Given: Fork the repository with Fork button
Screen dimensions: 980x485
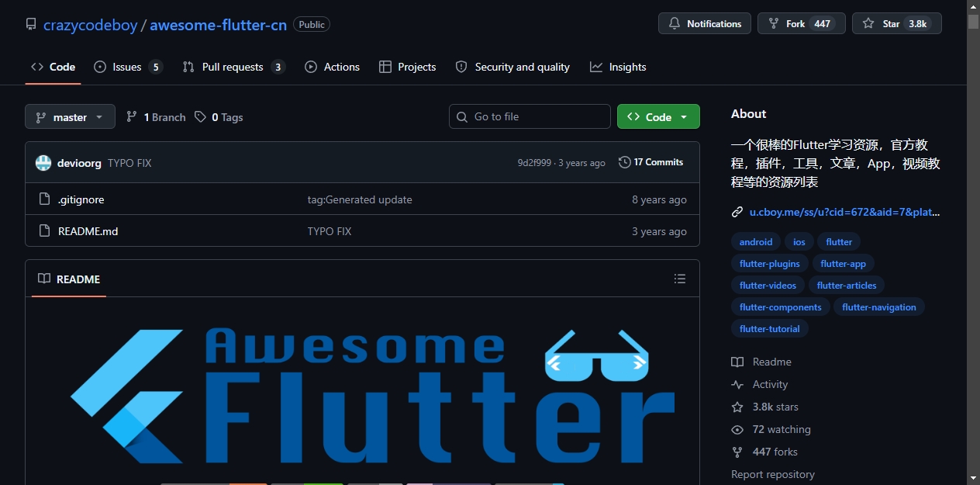Looking at the screenshot, I should coord(802,23).
